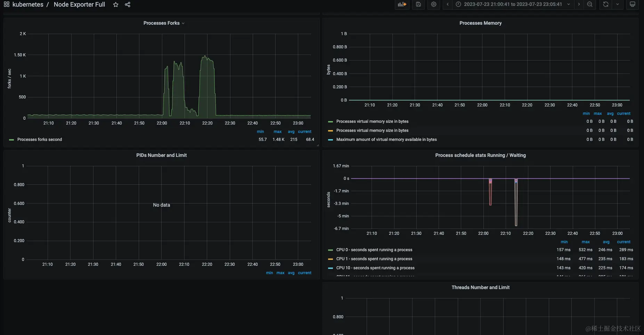
Task: Cycle view mode with monitor icon
Action: point(633,5)
